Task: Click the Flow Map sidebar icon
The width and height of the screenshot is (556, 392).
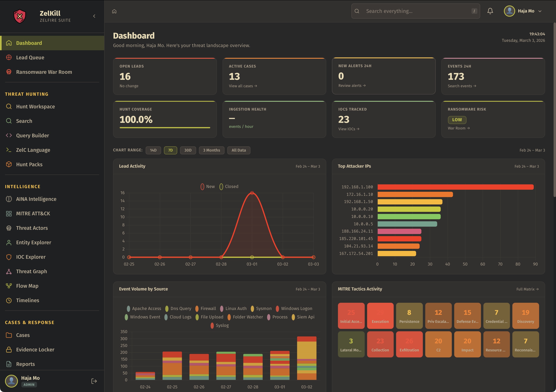Action: [x=9, y=286]
